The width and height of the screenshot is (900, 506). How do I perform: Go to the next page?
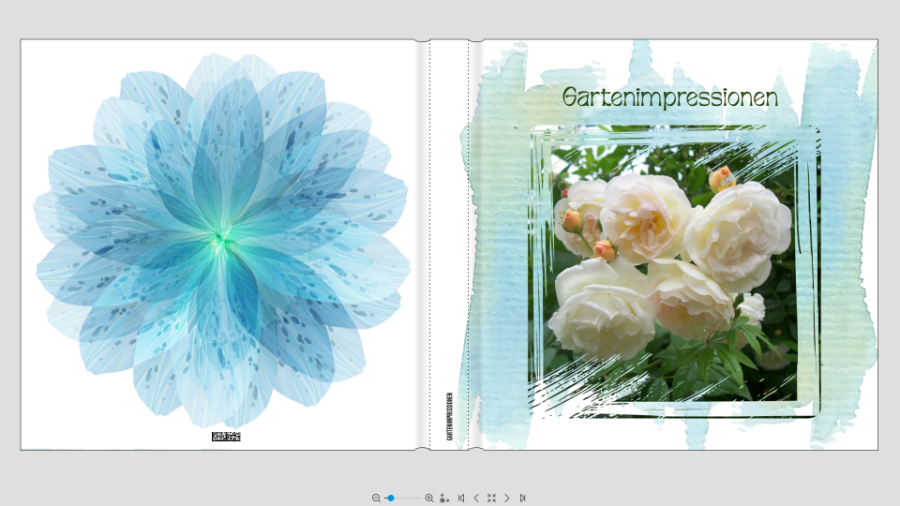point(507,498)
